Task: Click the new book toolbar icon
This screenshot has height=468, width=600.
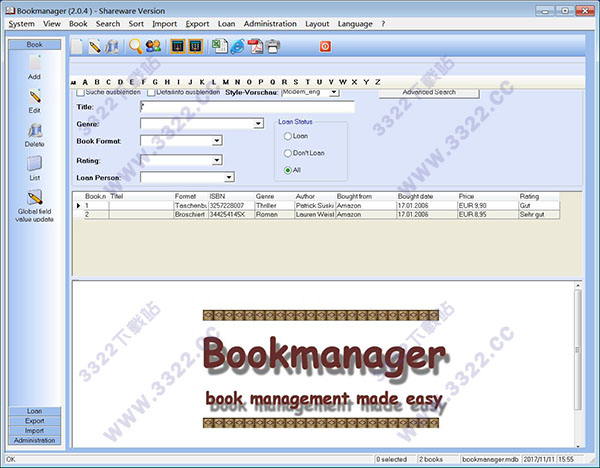Action: [x=77, y=47]
